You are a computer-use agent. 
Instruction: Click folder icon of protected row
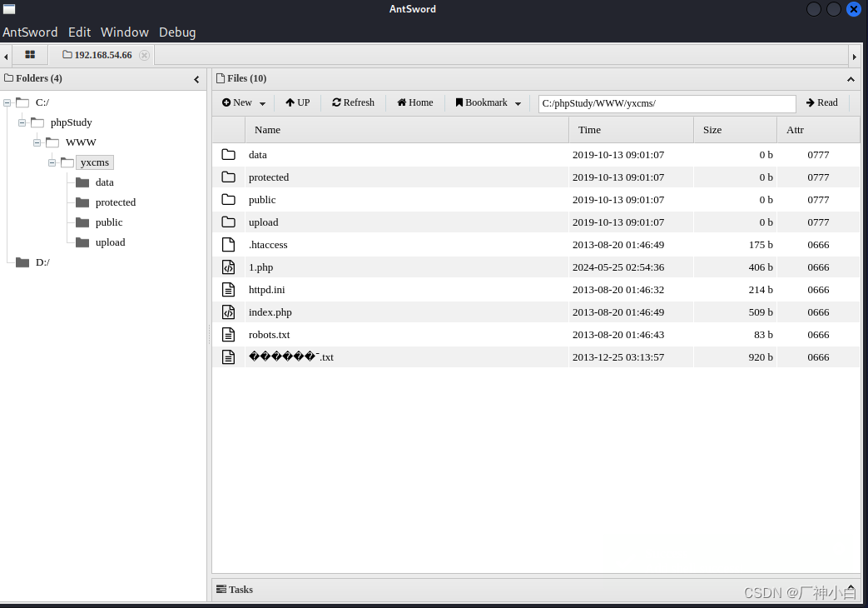pos(229,177)
